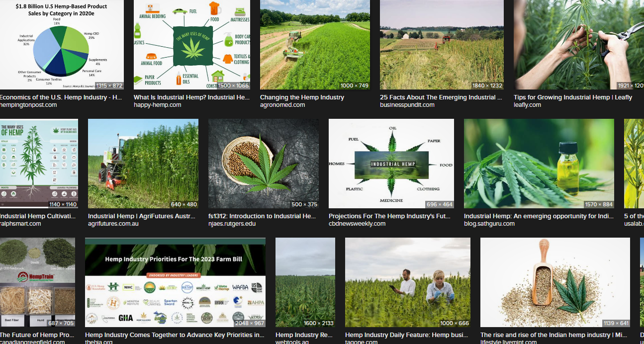This screenshot has width=644, height=344.
Task: Click the '696 × 464' size badge
Action: (440, 204)
